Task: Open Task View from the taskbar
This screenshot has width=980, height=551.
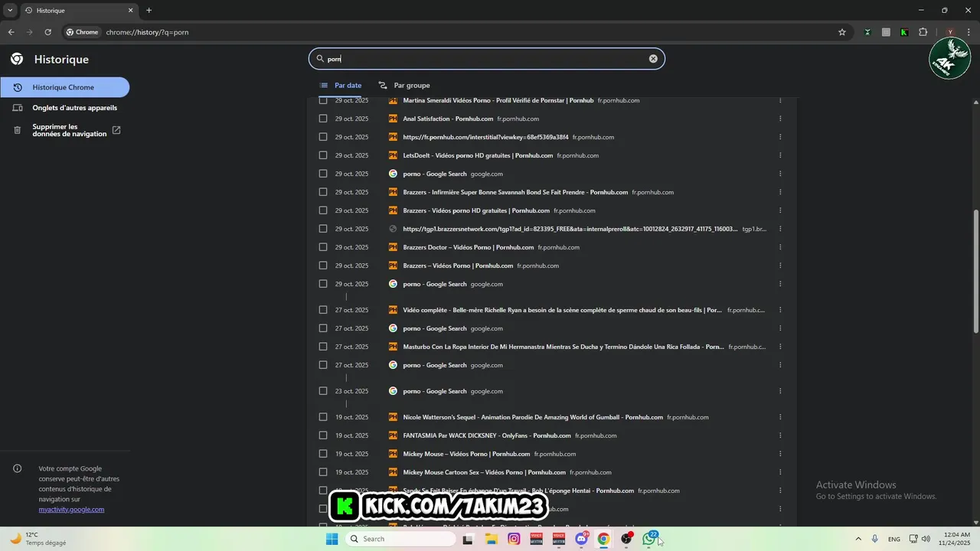Action: 468,539
